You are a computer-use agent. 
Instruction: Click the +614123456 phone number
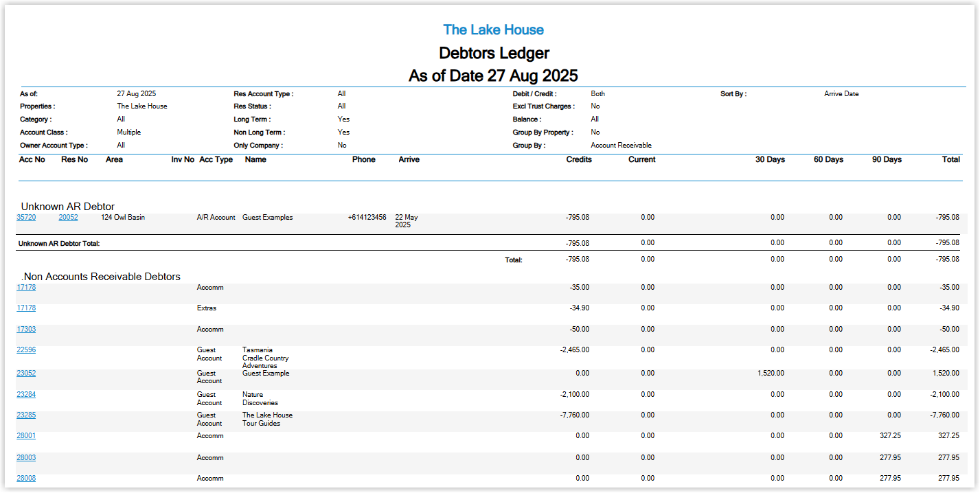(x=367, y=218)
